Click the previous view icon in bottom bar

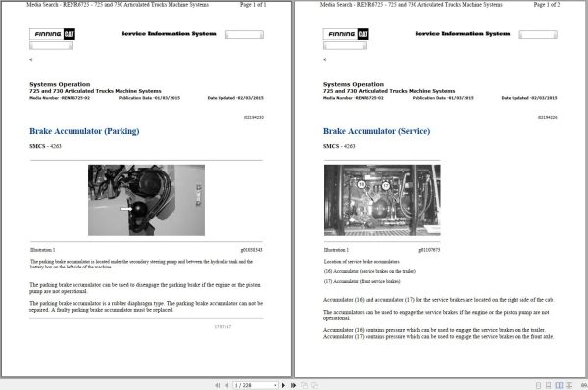pyautogui.click(x=304, y=385)
